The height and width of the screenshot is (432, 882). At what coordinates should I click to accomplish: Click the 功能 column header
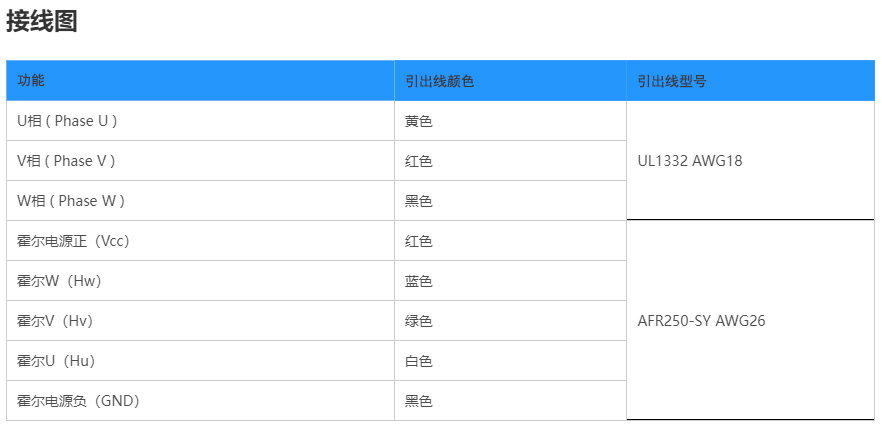click(31, 81)
